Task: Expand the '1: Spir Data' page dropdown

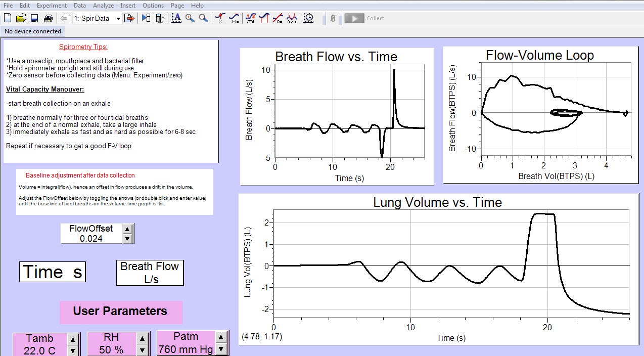Action: [118, 18]
